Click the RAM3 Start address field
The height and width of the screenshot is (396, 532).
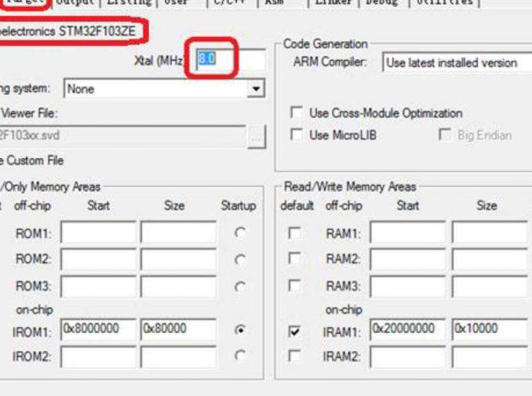coord(408,286)
